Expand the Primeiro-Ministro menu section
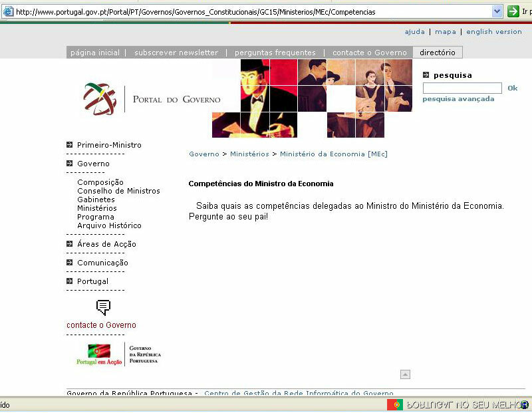 click(109, 145)
